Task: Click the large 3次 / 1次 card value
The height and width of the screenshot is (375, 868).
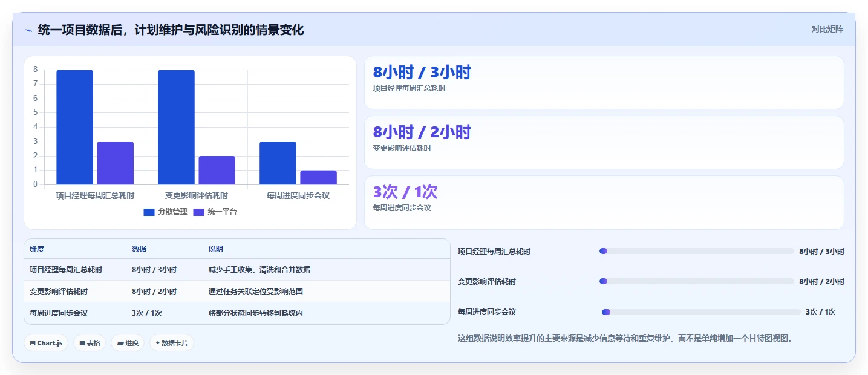Action: pos(405,192)
